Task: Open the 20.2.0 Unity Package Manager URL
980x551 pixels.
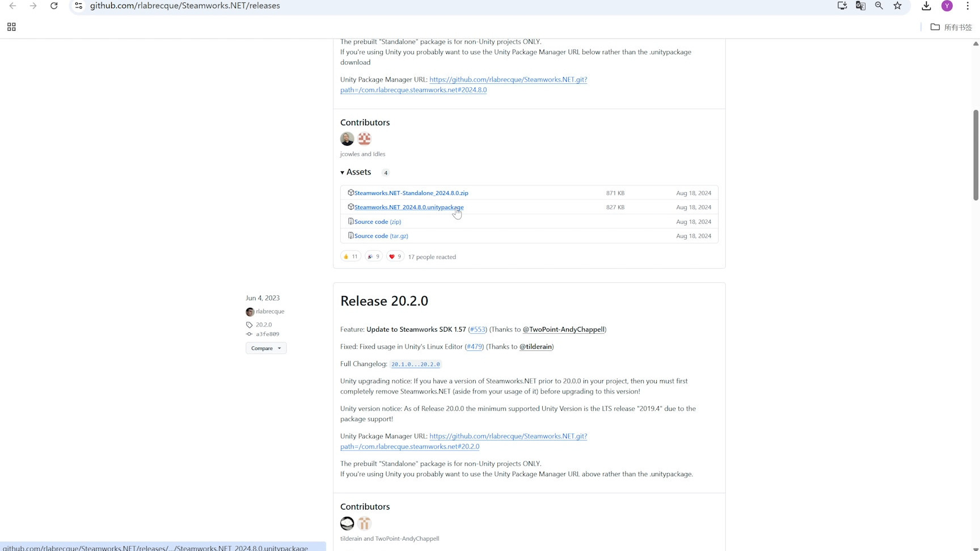Action: tap(463, 442)
